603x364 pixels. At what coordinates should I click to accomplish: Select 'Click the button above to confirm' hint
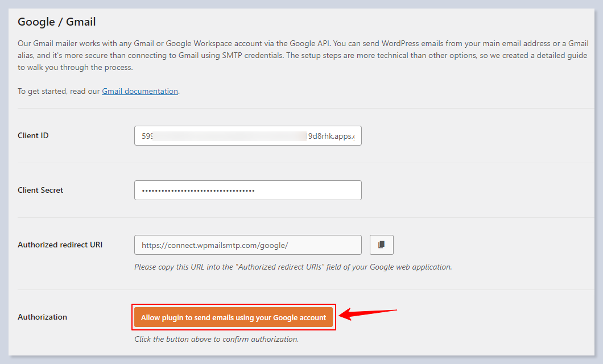click(x=217, y=339)
